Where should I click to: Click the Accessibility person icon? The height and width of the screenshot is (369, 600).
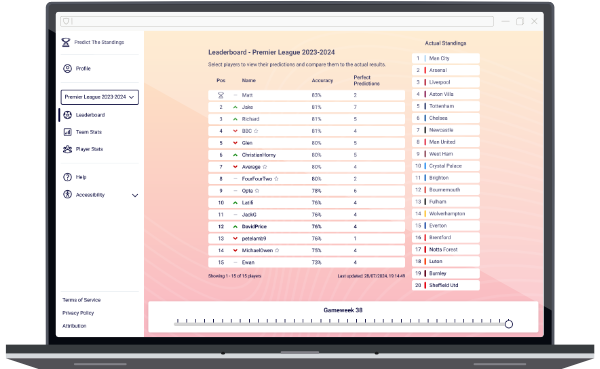[67, 194]
